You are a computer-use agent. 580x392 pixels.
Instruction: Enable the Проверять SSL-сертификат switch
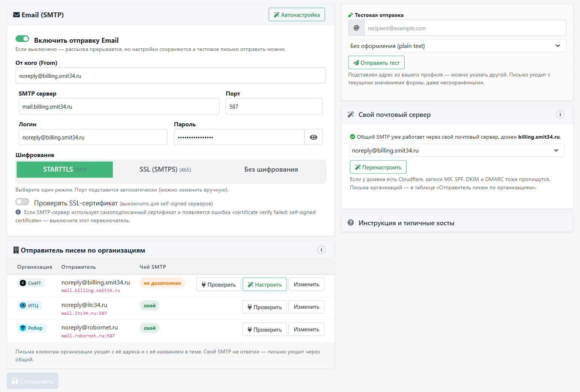point(22,202)
